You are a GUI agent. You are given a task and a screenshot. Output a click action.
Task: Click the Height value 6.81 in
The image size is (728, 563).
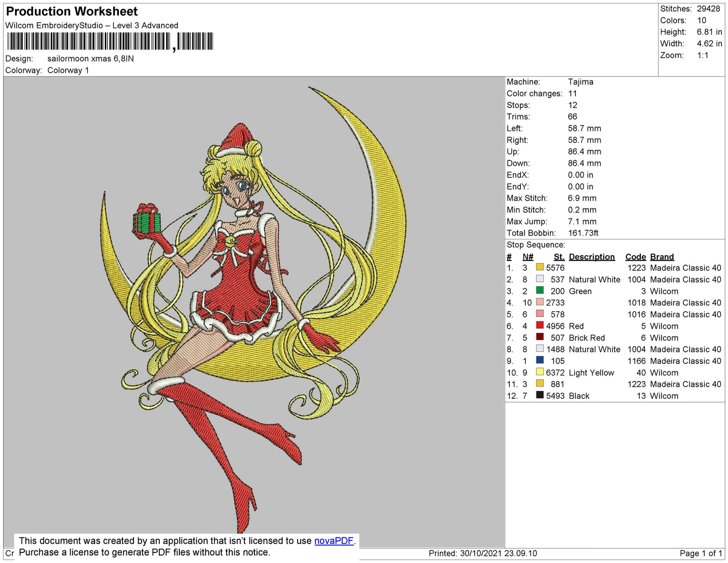click(709, 32)
